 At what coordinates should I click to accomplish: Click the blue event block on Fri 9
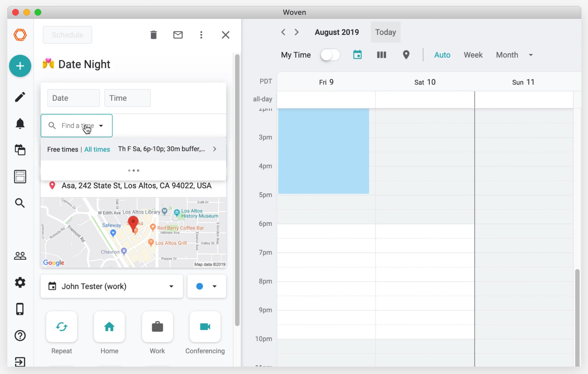click(x=324, y=151)
